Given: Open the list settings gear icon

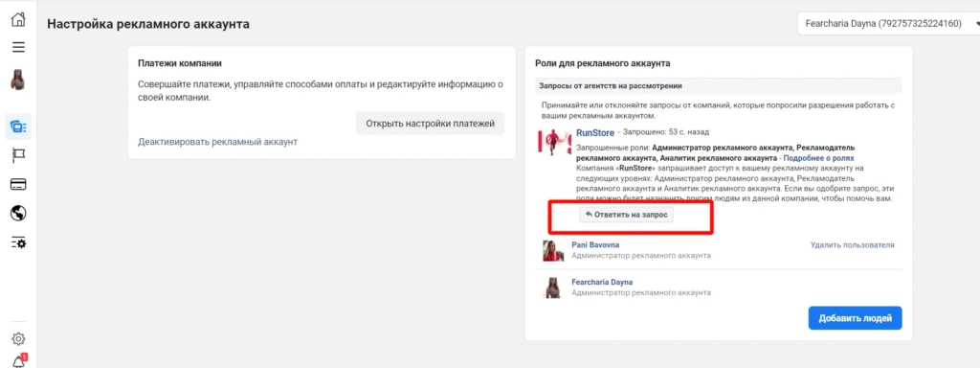Looking at the screenshot, I should (x=19, y=242).
